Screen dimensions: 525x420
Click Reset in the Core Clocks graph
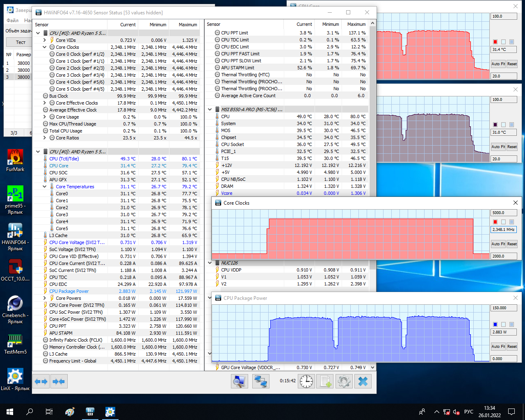point(512,244)
